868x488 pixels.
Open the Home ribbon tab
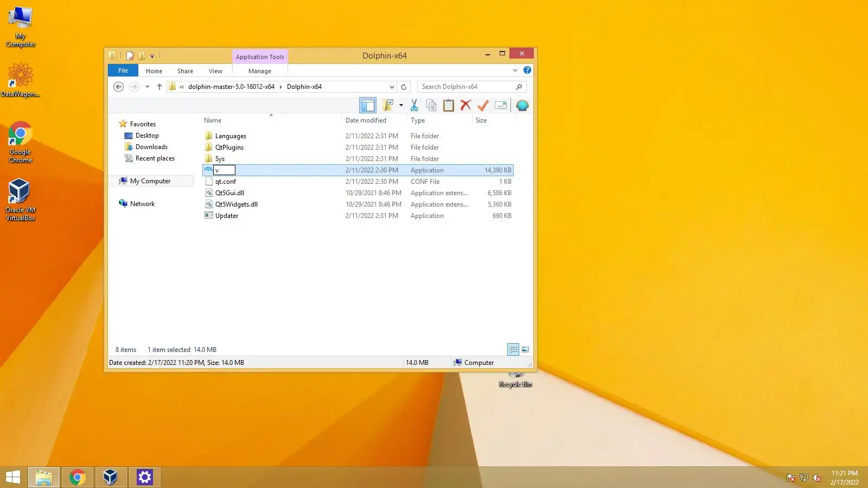(154, 71)
